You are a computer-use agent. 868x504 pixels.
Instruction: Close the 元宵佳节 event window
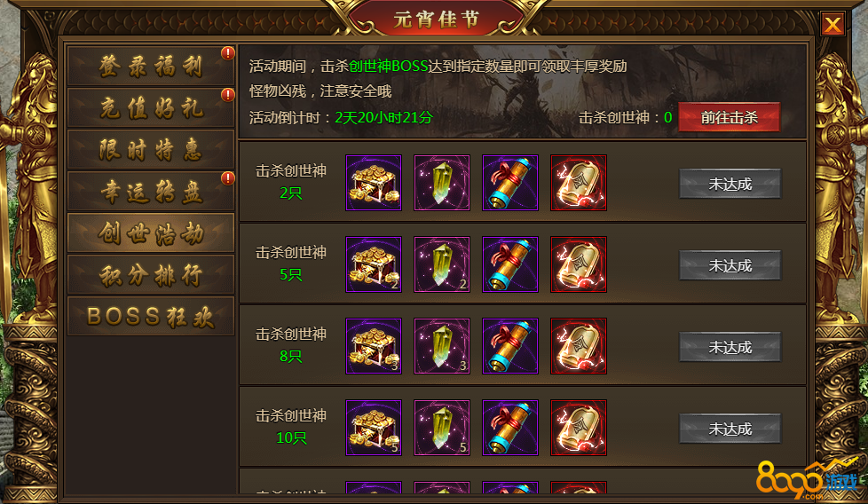(832, 24)
